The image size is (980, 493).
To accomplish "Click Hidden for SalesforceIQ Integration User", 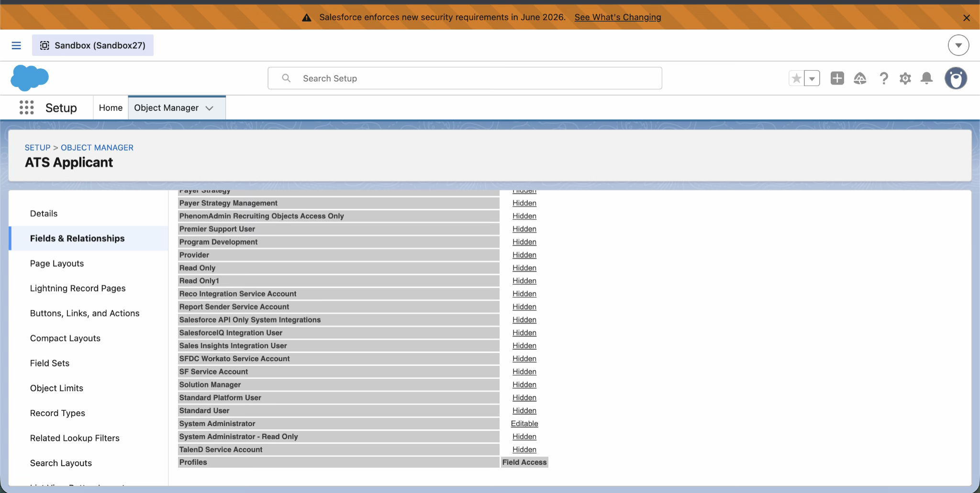I will pyautogui.click(x=524, y=332).
